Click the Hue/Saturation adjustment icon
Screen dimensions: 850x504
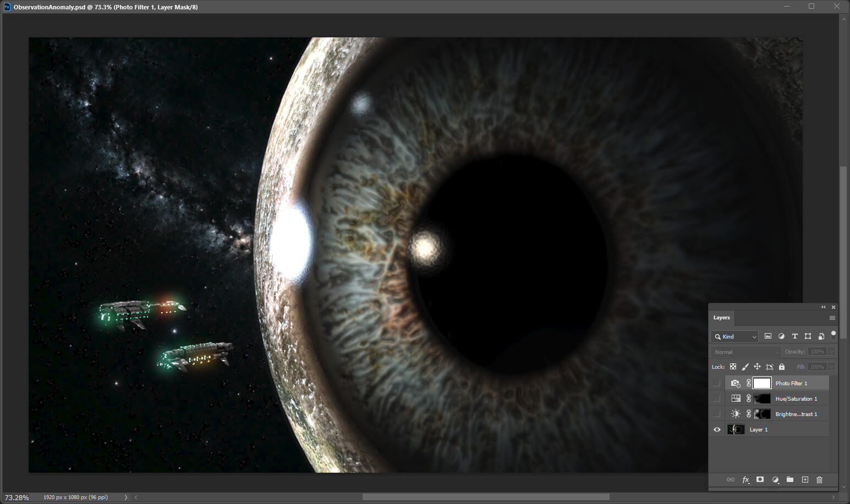click(x=736, y=398)
